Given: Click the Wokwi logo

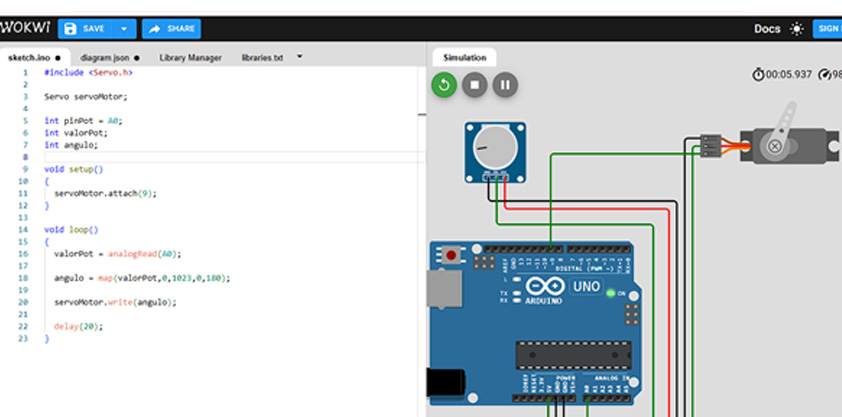Looking at the screenshot, I should pos(25,28).
